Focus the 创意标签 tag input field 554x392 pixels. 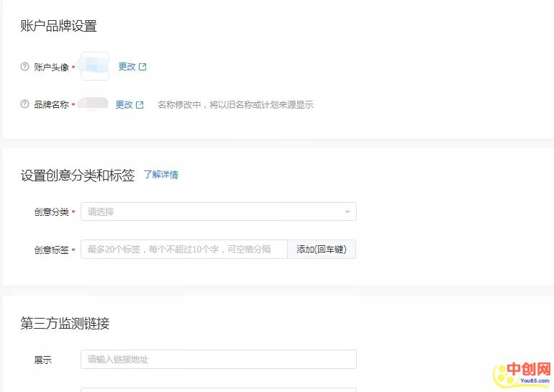tap(184, 250)
